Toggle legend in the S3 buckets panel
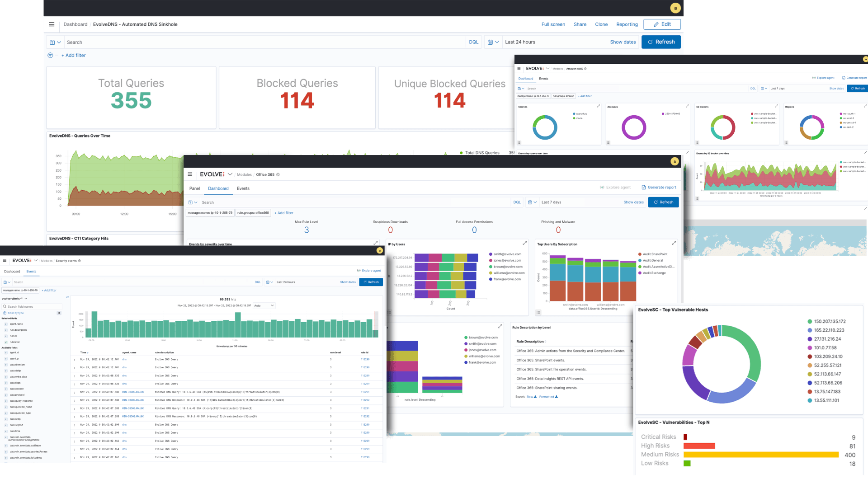 [698, 142]
